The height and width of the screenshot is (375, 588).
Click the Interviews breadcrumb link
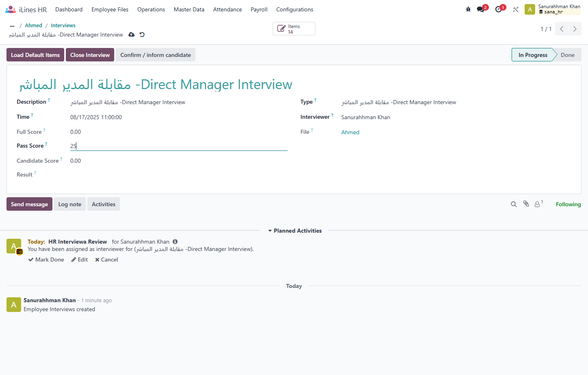coord(63,26)
